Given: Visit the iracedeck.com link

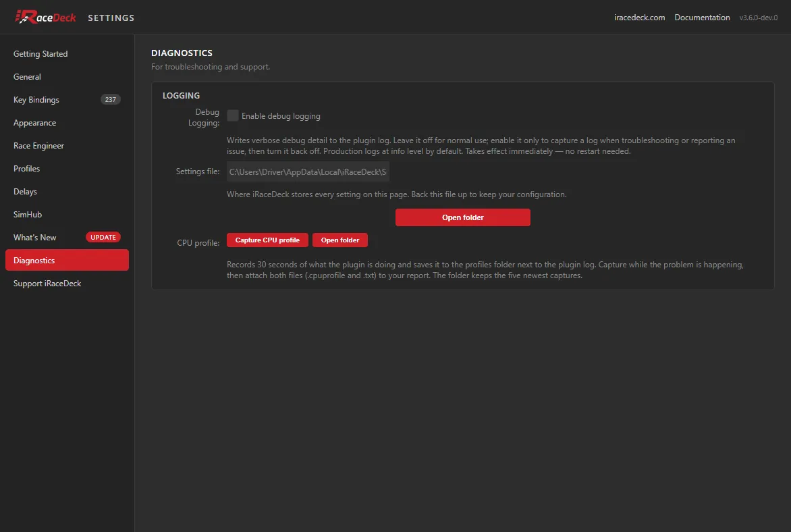Looking at the screenshot, I should tap(639, 17).
